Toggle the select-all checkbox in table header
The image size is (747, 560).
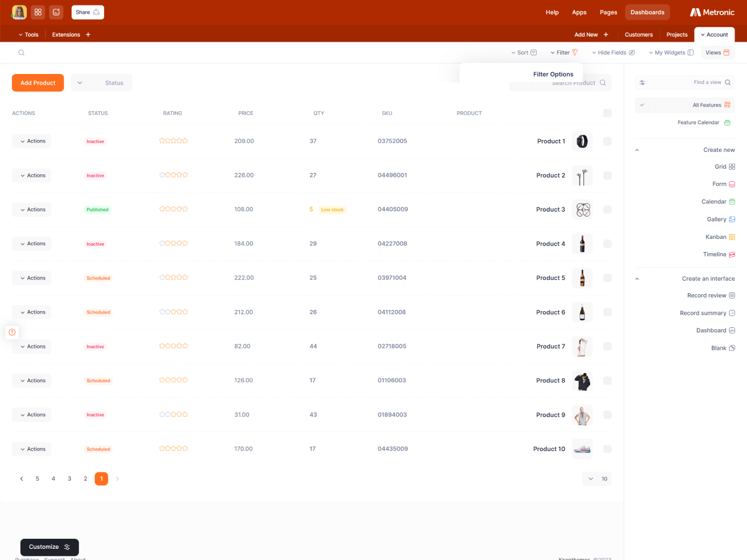pyautogui.click(x=607, y=113)
